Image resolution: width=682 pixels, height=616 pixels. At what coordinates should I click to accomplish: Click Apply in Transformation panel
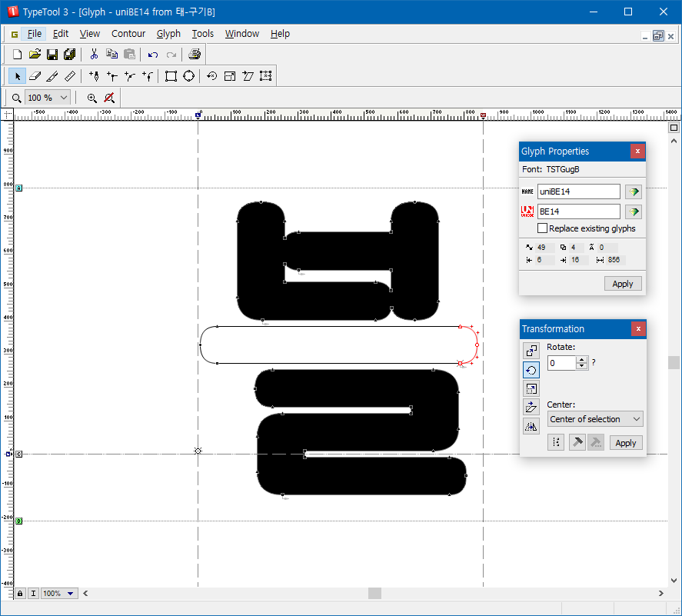tap(625, 443)
